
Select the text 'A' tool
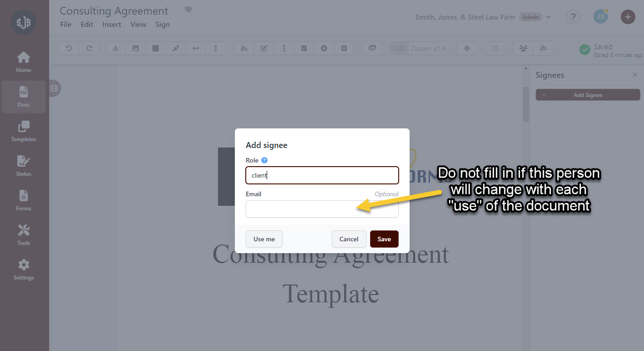tap(116, 48)
